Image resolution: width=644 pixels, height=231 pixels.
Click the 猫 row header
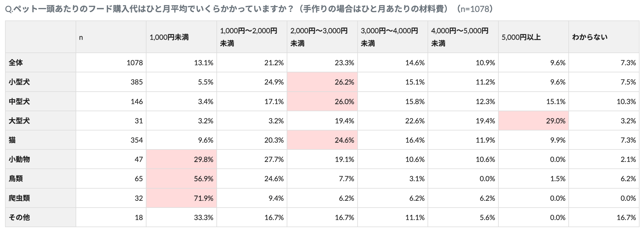(12, 140)
